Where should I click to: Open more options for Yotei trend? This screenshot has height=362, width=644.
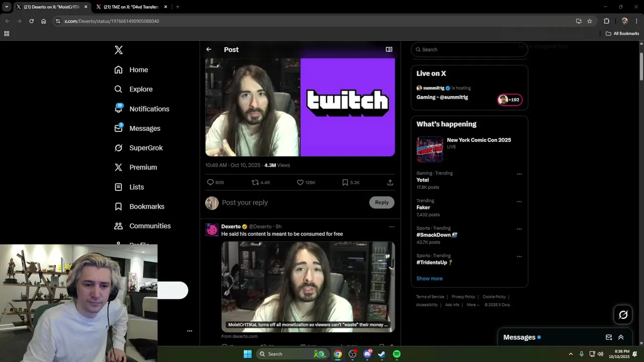[519, 174]
